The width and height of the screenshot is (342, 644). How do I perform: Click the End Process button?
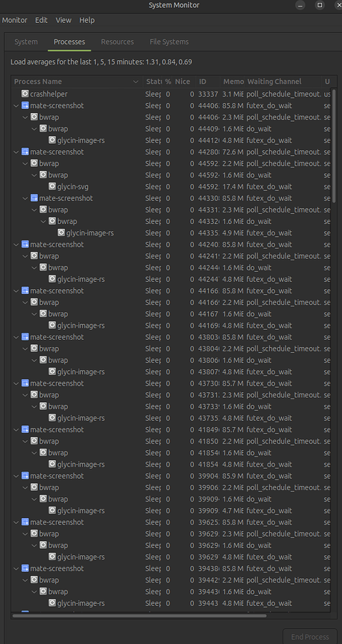(310, 637)
